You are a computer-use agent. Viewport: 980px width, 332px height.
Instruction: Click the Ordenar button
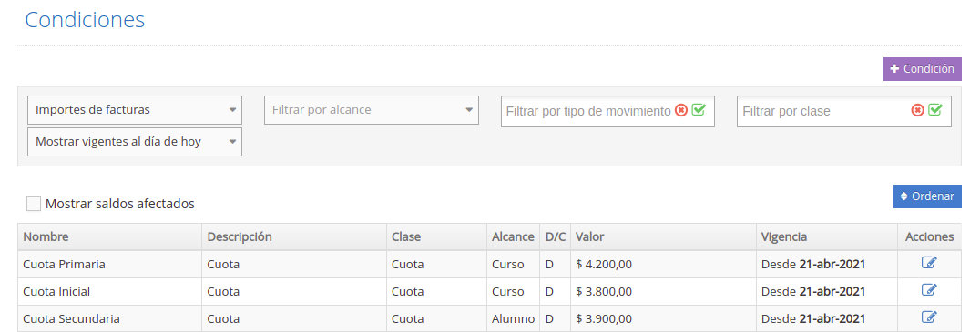coord(927,196)
